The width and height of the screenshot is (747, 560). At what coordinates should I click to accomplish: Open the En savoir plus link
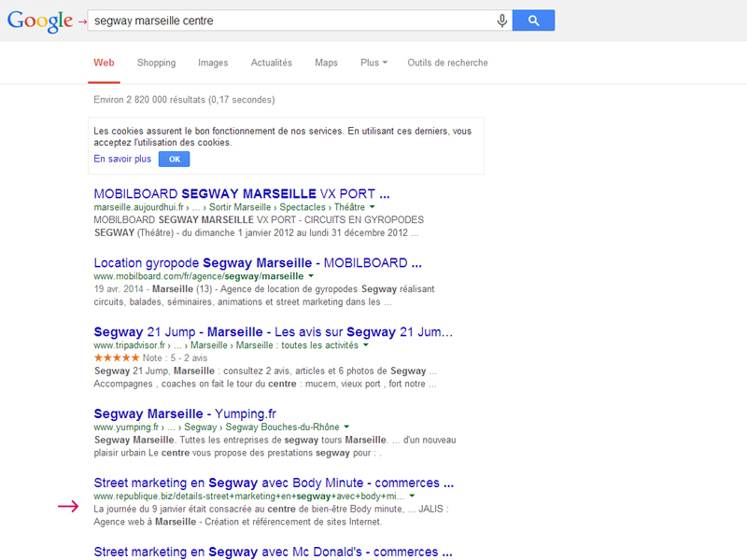(122, 160)
